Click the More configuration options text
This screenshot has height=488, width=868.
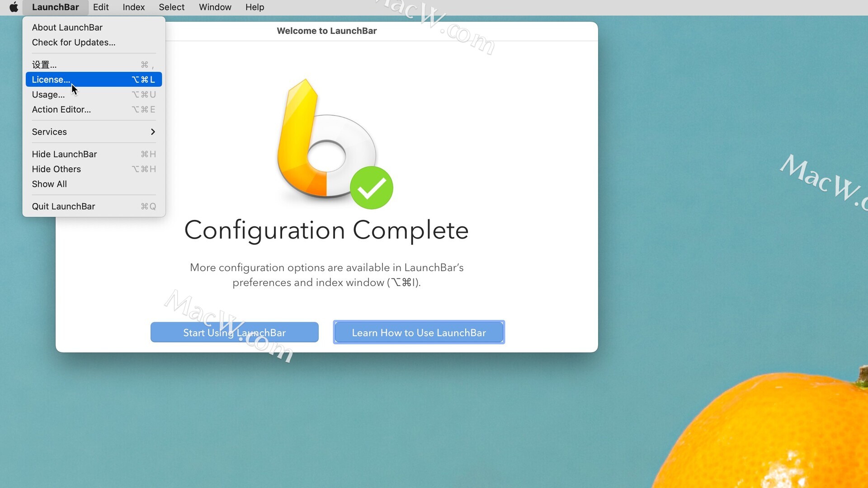click(326, 275)
